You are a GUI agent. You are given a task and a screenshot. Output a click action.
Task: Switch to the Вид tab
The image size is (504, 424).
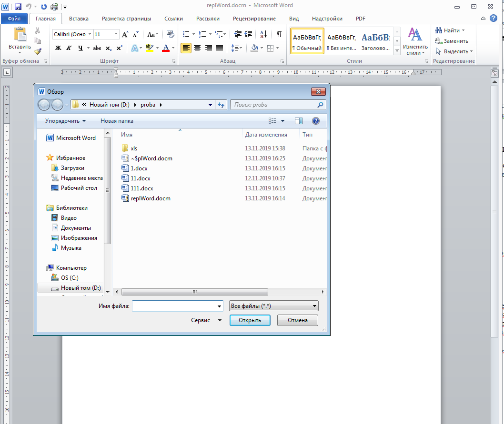[x=294, y=19]
